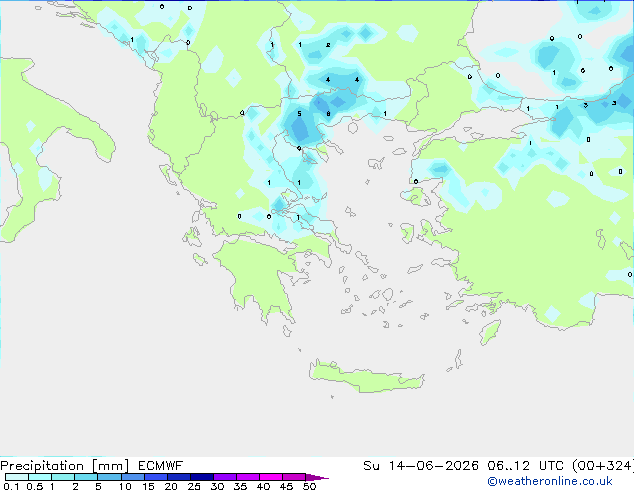Image resolution: width=634 pixels, height=490 pixels.
Task: Click precipitation value '8' on the map
Action: (x=328, y=114)
